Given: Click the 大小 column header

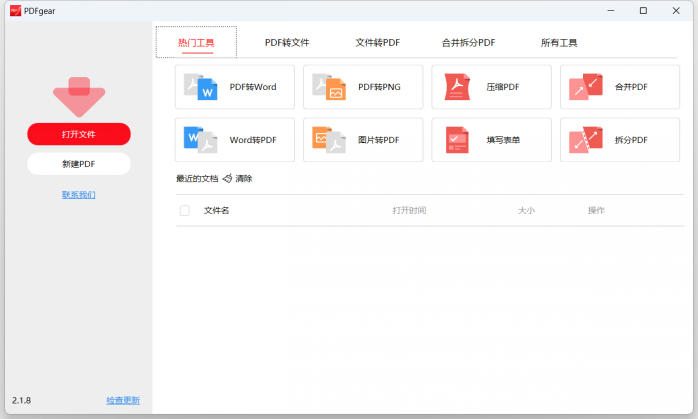Looking at the screenshot, I should click(526, 210).
